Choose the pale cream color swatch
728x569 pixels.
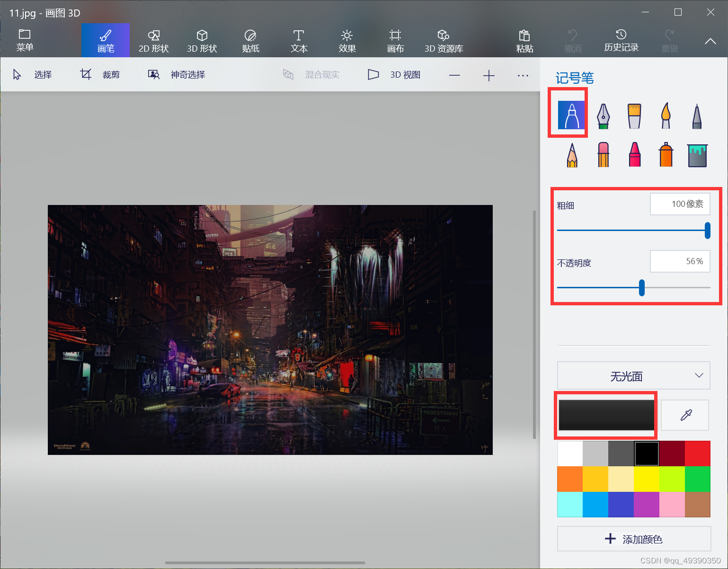coord(621,479)
